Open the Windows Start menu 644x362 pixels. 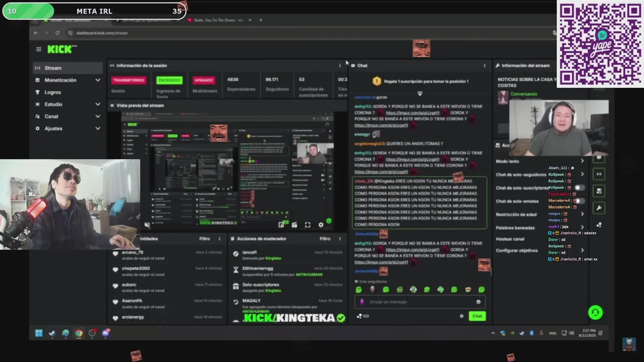(39, 333)
